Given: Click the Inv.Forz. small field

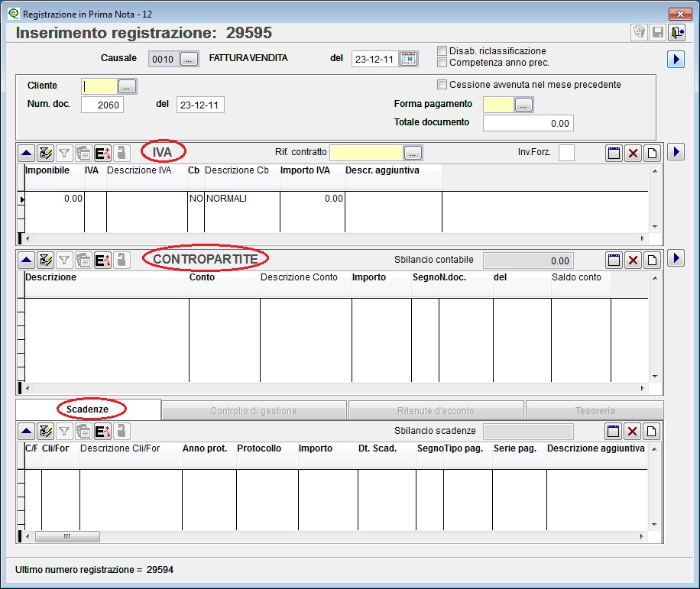Looking at the screenshot, I should [x=566, y=153].
